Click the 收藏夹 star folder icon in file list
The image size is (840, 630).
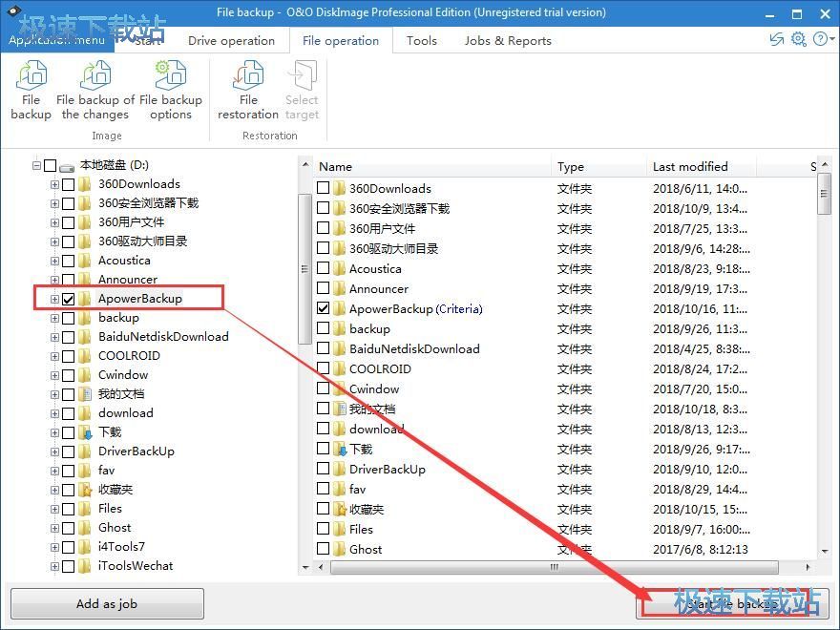(340, 509)
